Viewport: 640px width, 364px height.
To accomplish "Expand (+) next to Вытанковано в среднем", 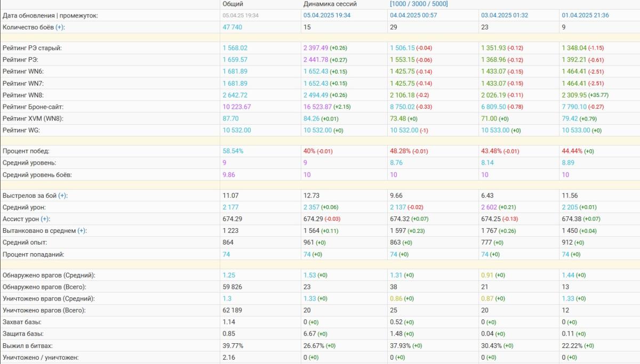I will click(x=82, y=231).
